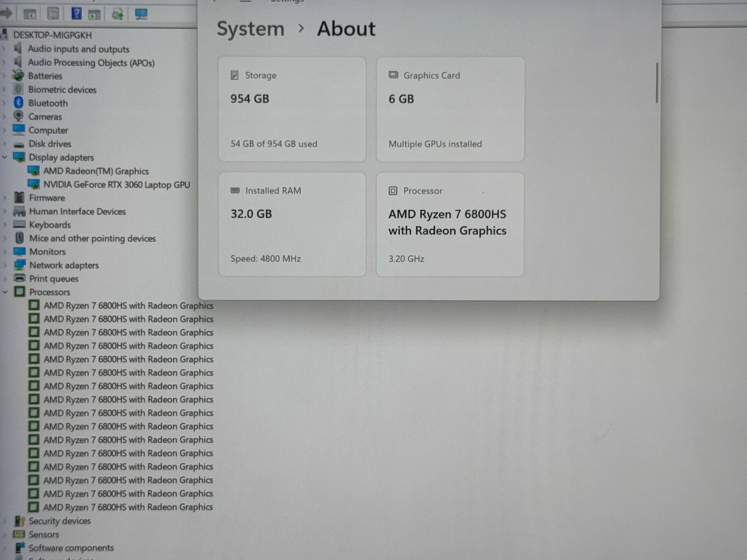Click the 954 GB storage value

click(x=250, y=99)
